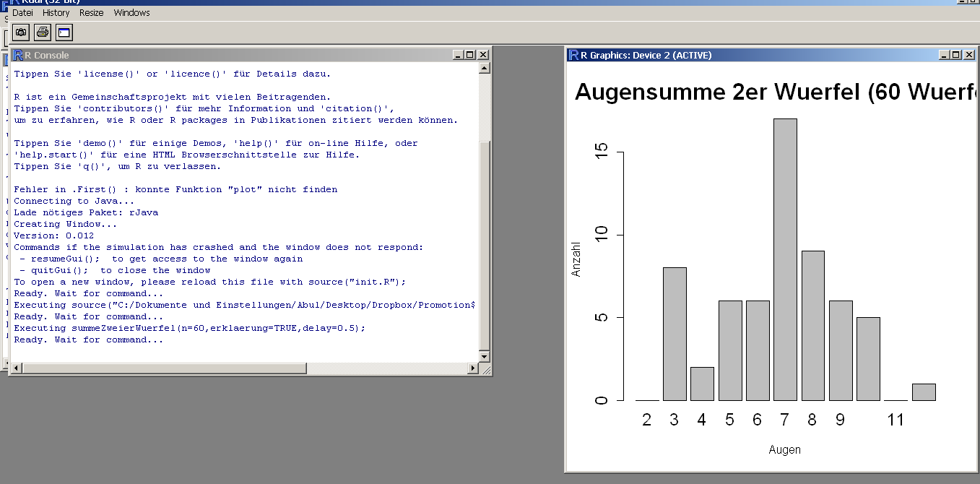
Task: Click the R Graphics window title bar R icon
Action: coord(574,55)
